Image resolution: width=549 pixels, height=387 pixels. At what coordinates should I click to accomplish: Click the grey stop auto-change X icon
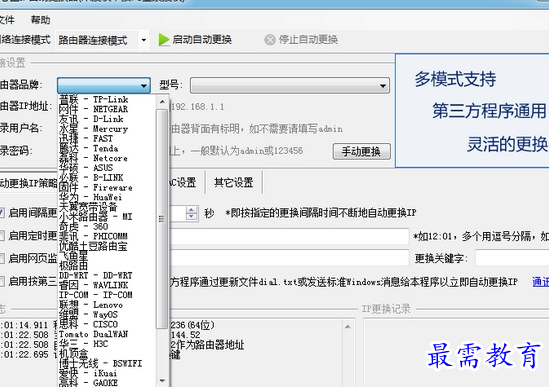pyautogui.click(x=270, y=40)
